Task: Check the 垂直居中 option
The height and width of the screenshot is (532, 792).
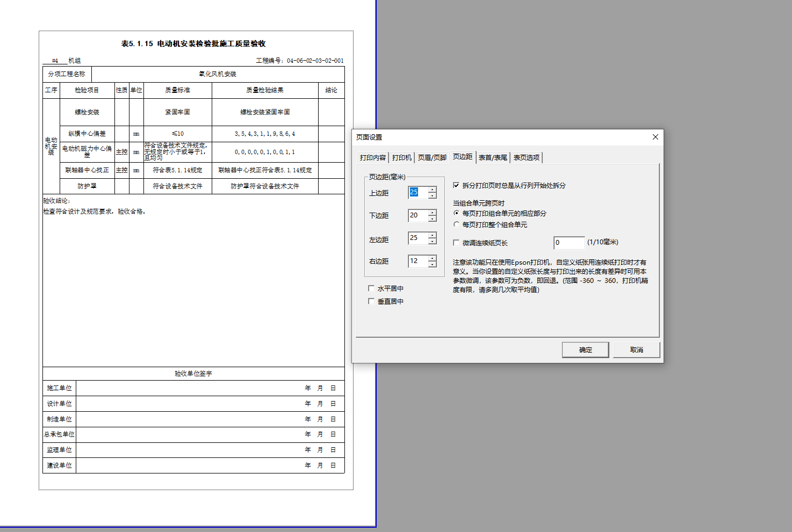Action: pyautogui.click(x=371, y=302)
